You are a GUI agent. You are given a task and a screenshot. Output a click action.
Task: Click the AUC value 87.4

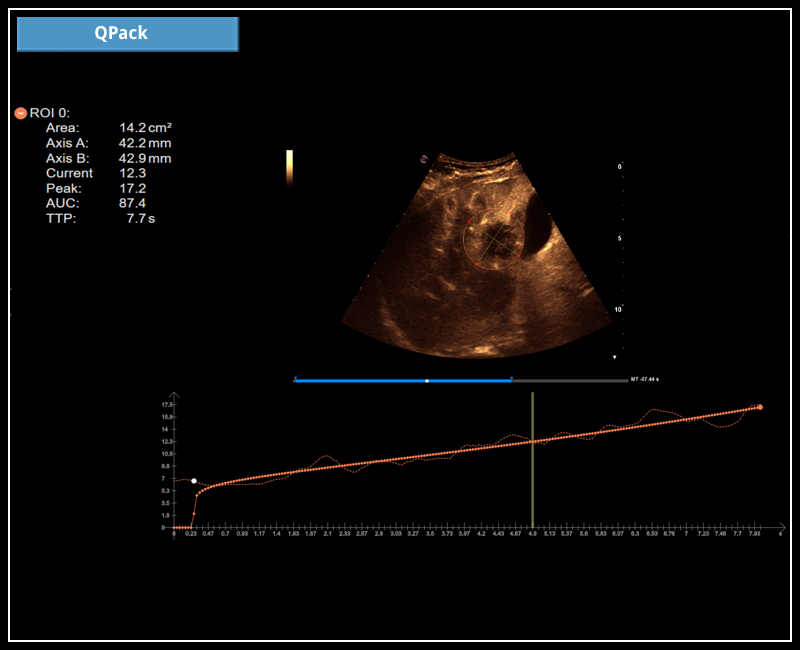click(x=133, y=203)
